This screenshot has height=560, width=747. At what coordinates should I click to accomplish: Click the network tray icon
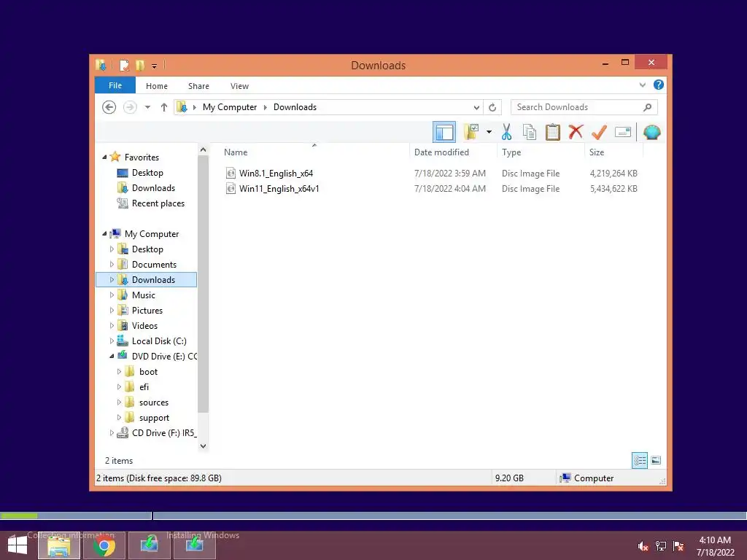pos(661,546)
